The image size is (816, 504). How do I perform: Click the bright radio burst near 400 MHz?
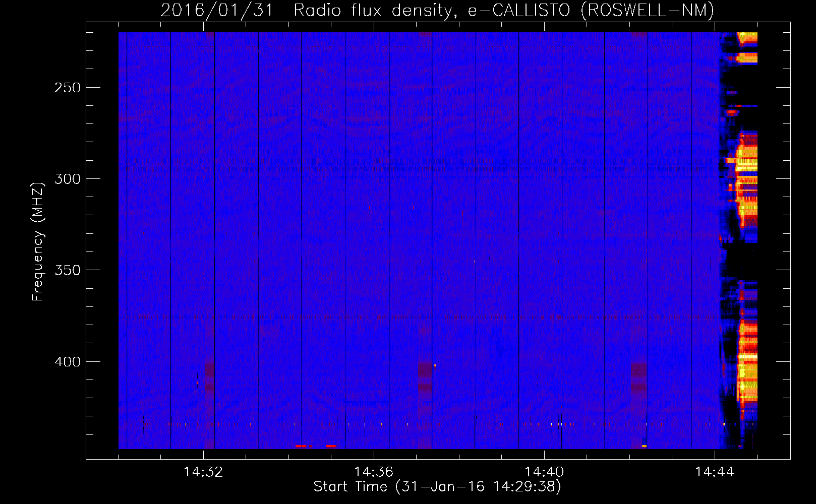point(747,362)
